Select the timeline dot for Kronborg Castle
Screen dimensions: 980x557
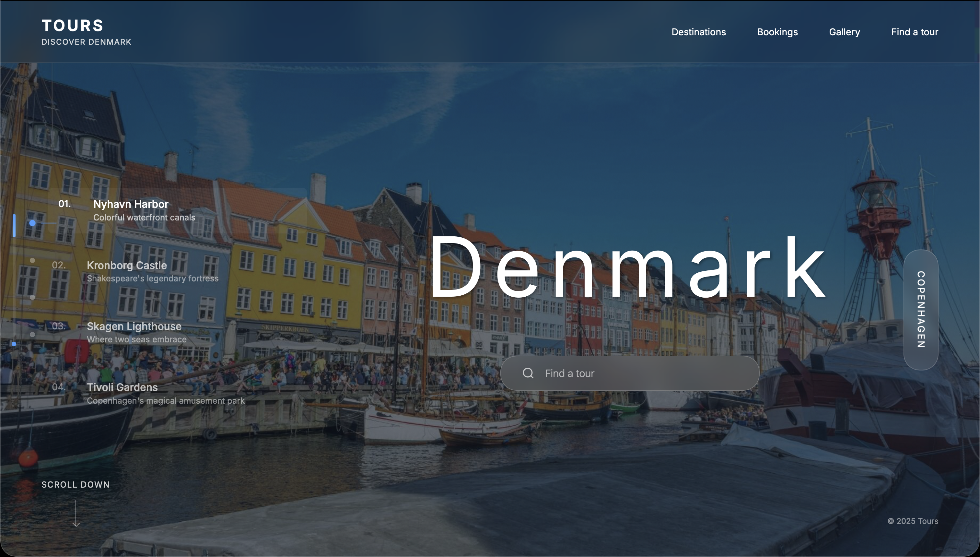[32, 260]
